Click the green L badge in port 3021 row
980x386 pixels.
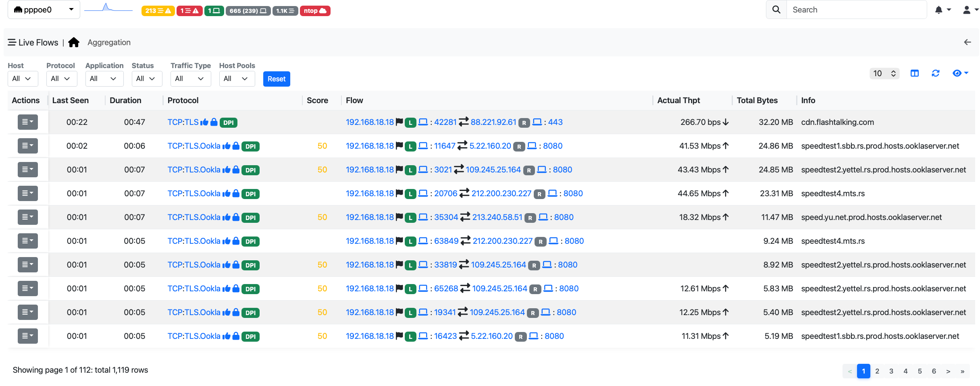(410, 170)
